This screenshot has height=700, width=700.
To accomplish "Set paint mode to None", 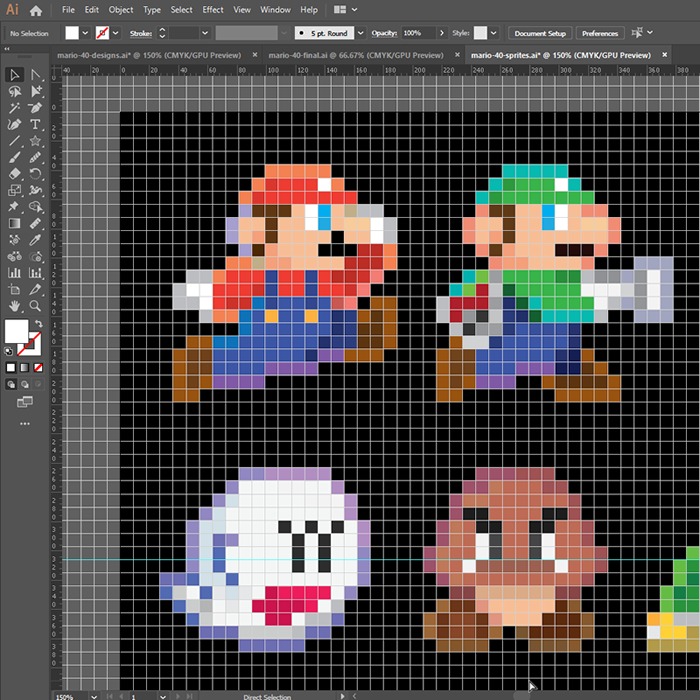I will [x=37, y=366].
